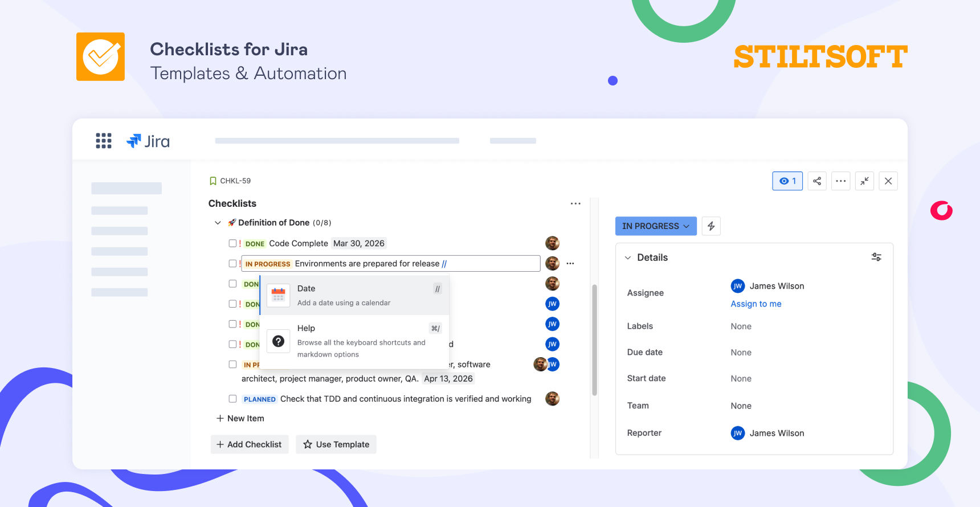This screenshot has height=507, width=980.
Task: Close the issue view with the X
Action: click(888, 181)
